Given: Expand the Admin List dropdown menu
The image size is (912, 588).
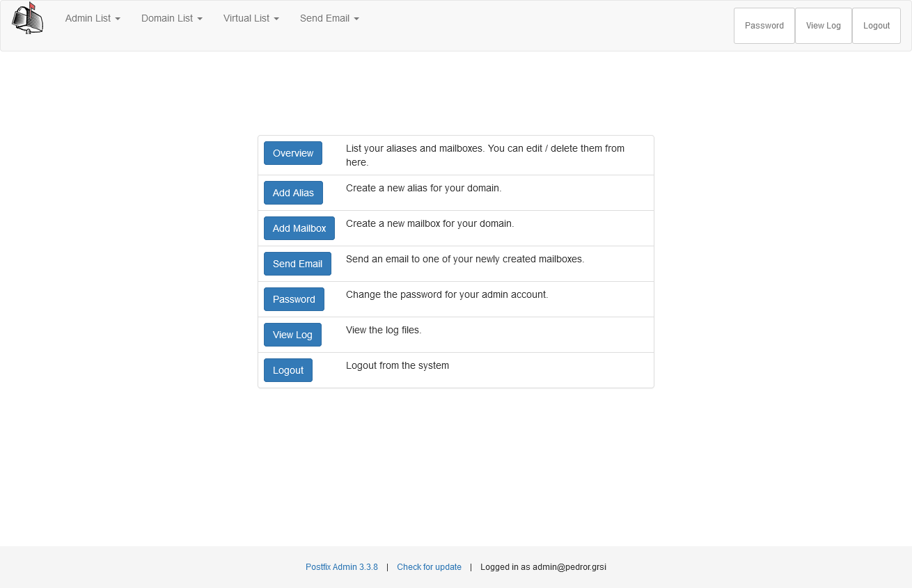Looking at the screenshot, I should tap(93, 19).
